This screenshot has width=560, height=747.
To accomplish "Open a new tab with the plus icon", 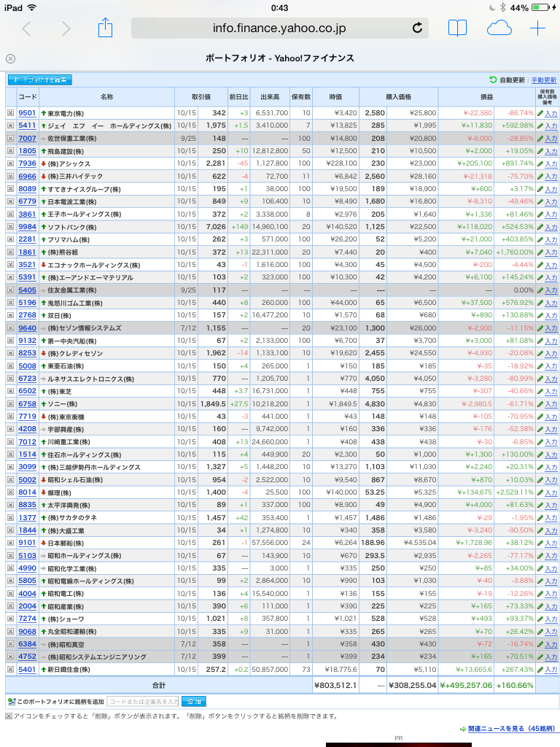I will point(537,28).
